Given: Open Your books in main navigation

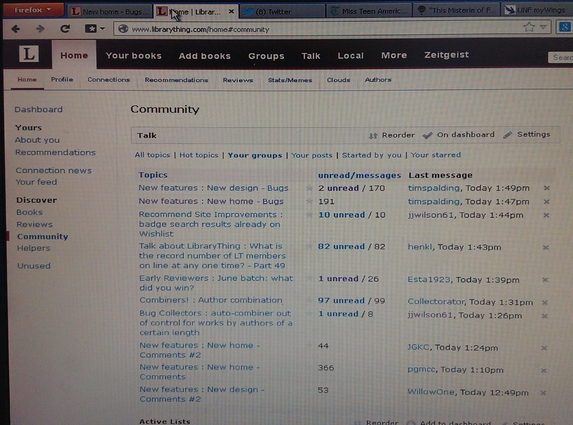Looking at the screenshot, I should click(133, 56).
